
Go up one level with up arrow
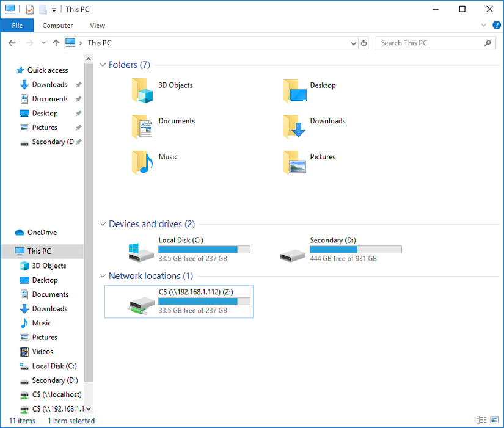point(56,43)
